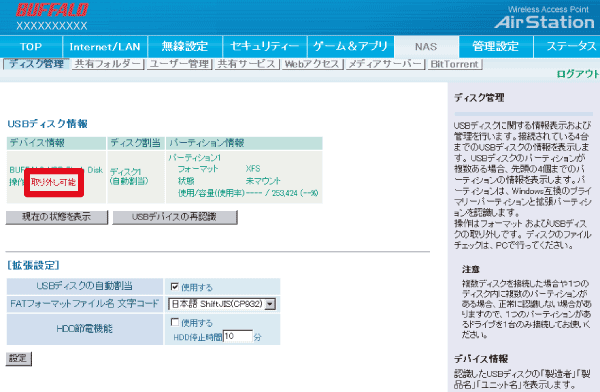Click the [拡張設定] heading
Viewport: 600px width, 392px height.
tap(33, 265)
